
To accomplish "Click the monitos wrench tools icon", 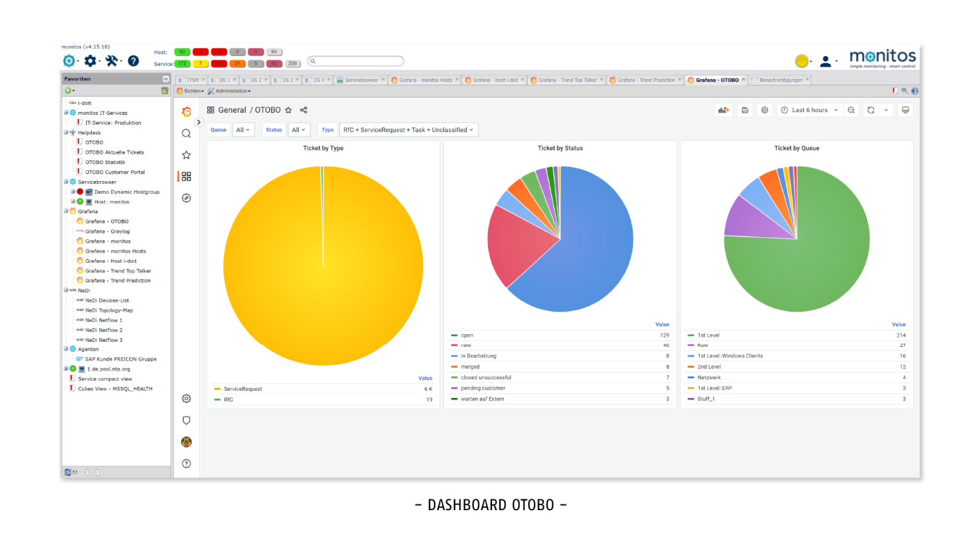I will point(110,61).
